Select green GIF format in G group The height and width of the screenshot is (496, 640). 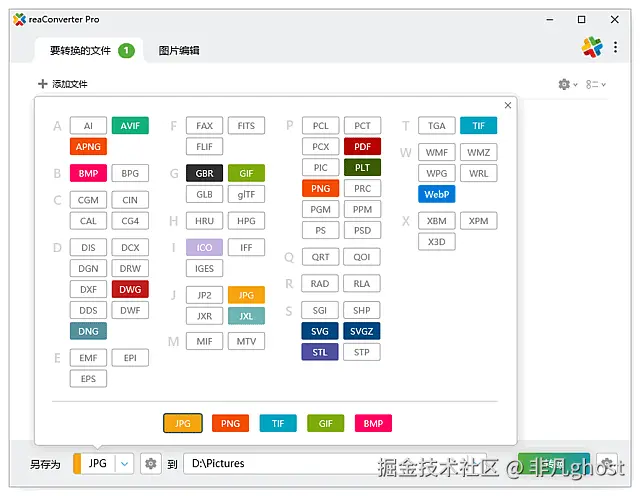pos(246,173)
